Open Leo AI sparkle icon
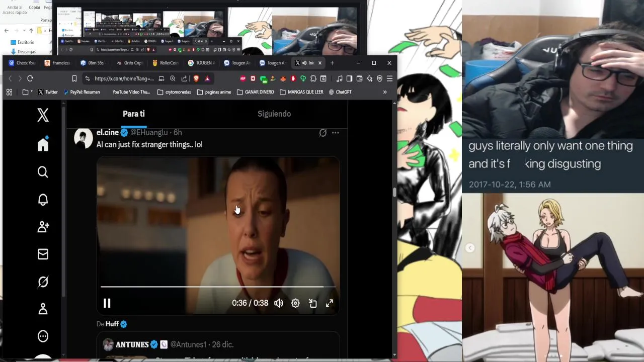 (369, 78)
